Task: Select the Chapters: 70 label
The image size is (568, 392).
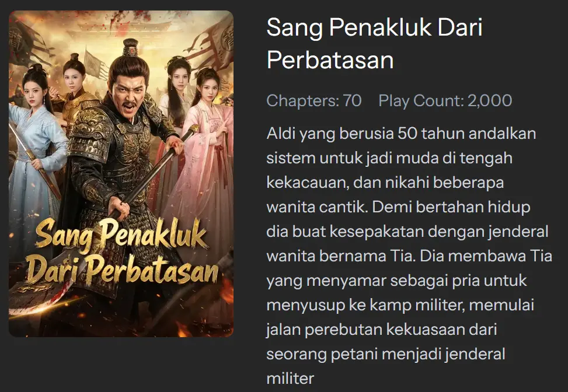Action: [313, 100]
